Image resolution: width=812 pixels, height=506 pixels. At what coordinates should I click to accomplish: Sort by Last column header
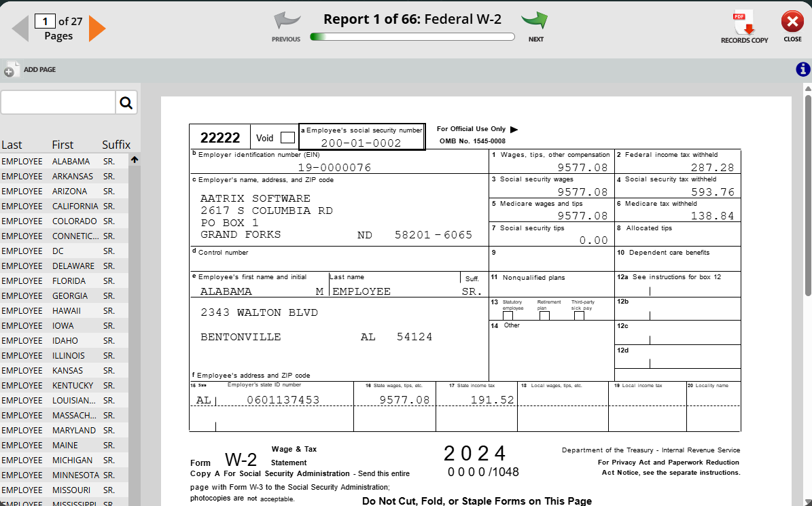[x=12, y=145]
